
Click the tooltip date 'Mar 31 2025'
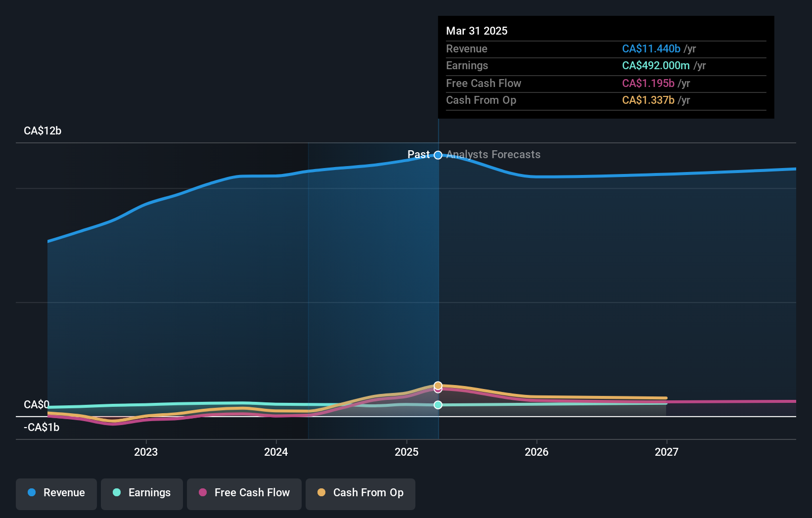point(477,31)
